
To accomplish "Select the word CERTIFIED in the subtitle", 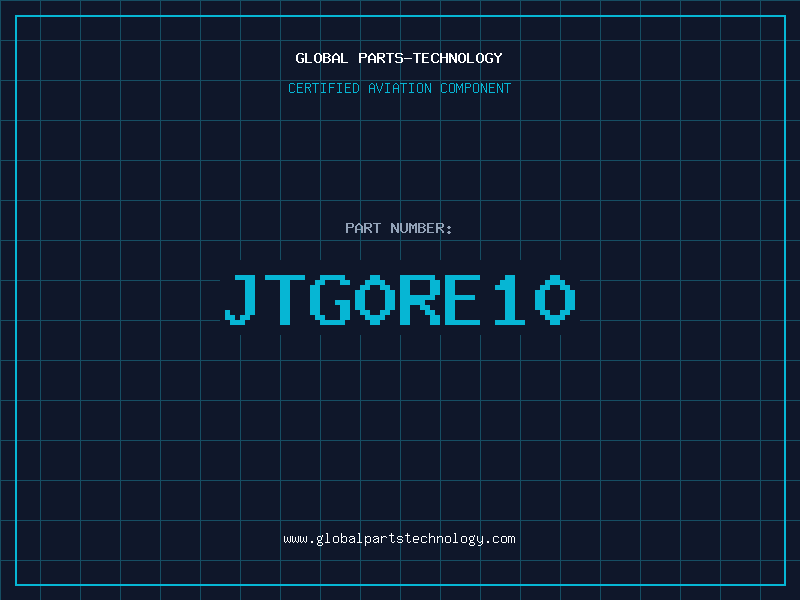I will pos(323,89).
